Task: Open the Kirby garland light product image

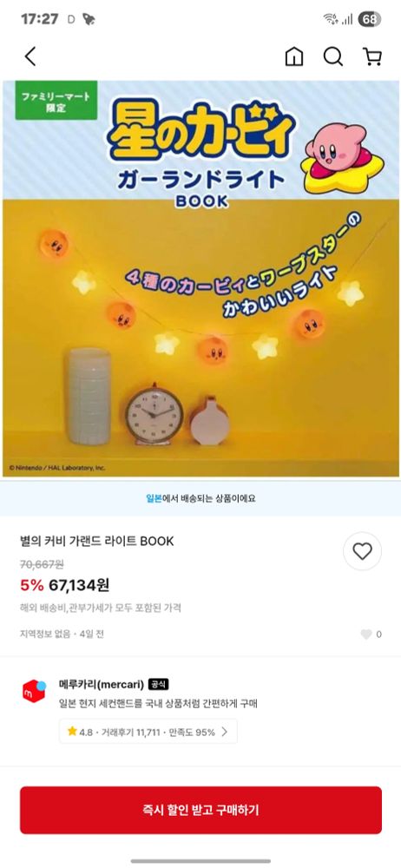Action: coord(200,279)
